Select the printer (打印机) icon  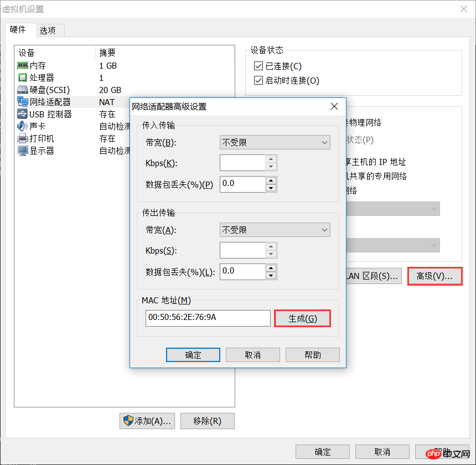23,138
